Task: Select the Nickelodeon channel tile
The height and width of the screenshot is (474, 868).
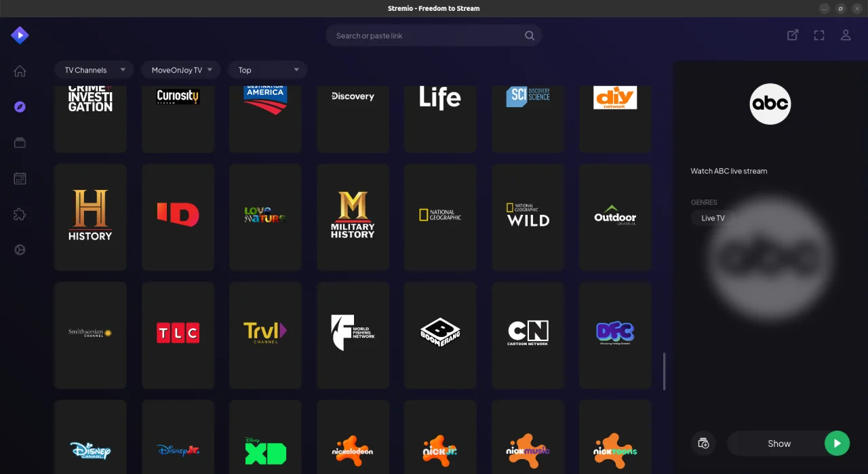Action: tap(353, 437)
